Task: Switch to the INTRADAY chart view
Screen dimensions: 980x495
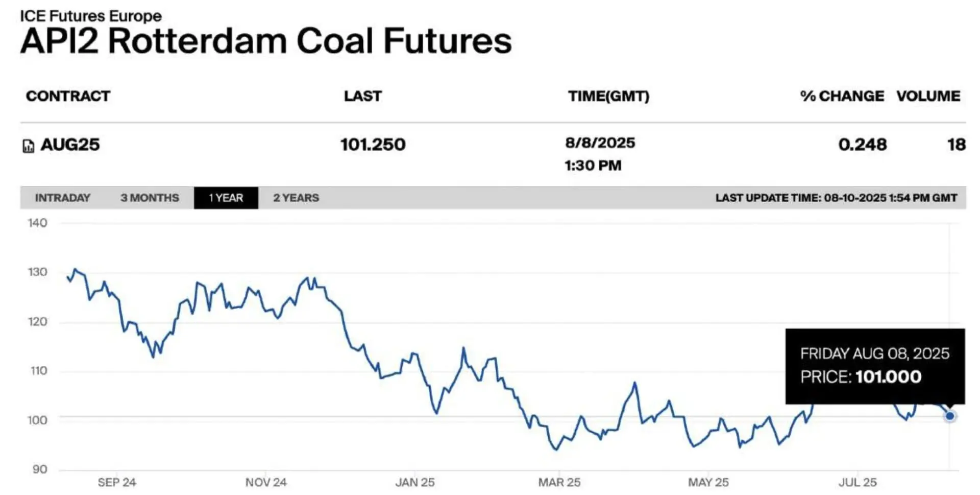Action: 62,198
